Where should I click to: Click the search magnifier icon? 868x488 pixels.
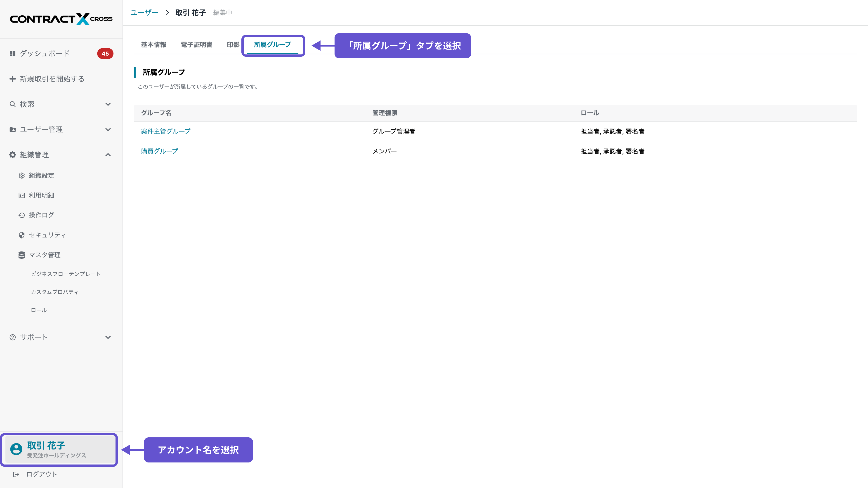pos(12,104)
